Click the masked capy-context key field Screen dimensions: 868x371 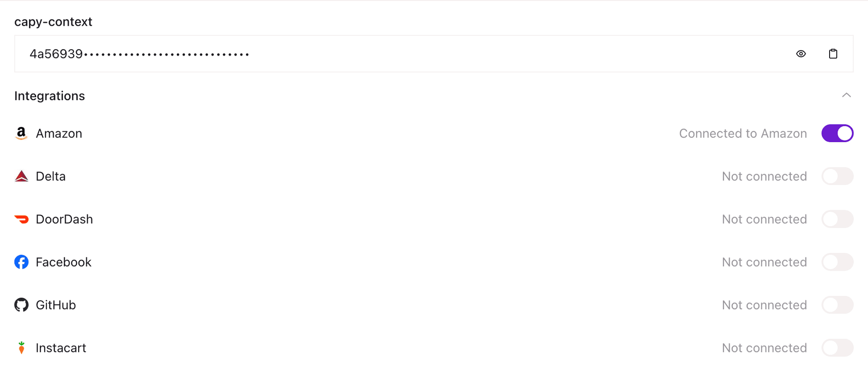[434, 54]
